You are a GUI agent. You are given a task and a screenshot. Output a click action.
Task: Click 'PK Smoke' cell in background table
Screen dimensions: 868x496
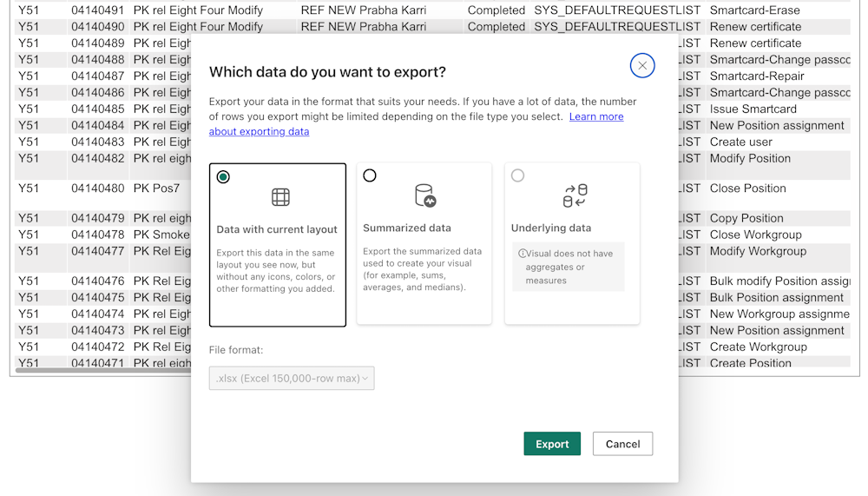tap(161, 235)
